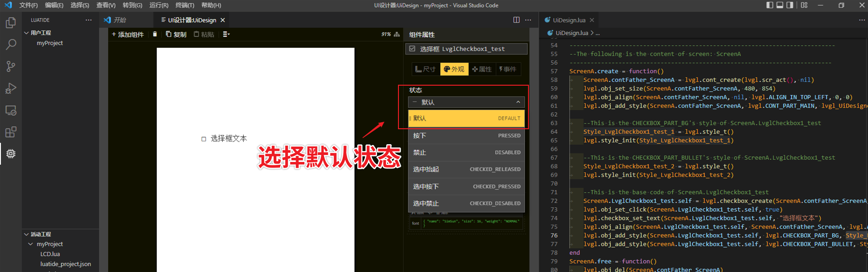
Task: Open the 转到(G) menu
Action: coord(132,5)
